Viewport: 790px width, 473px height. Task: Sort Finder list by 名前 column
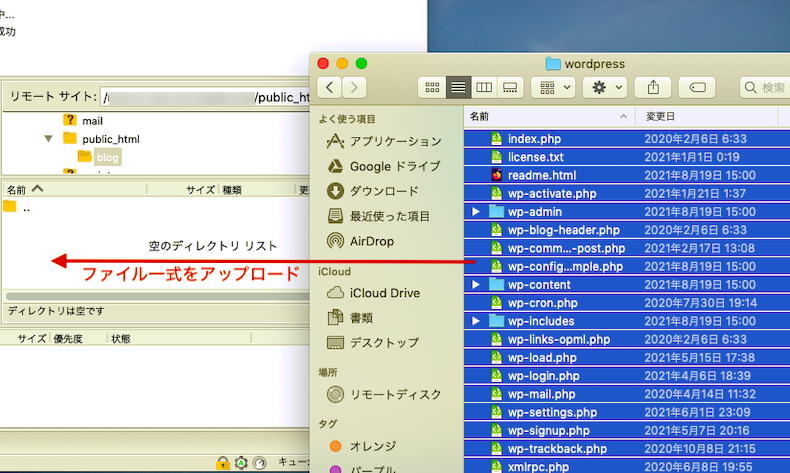[549, 117]
